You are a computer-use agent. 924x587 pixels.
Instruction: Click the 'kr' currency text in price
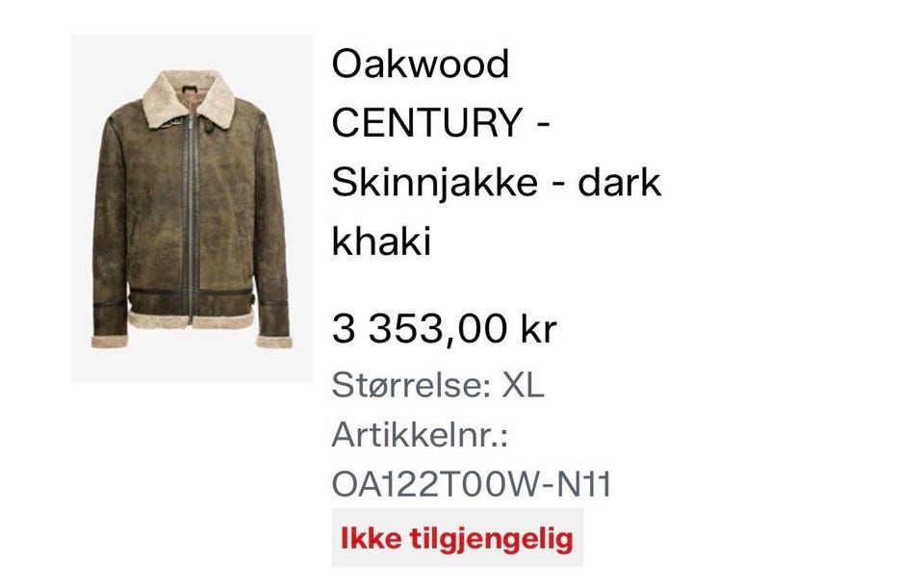[539, 328]
